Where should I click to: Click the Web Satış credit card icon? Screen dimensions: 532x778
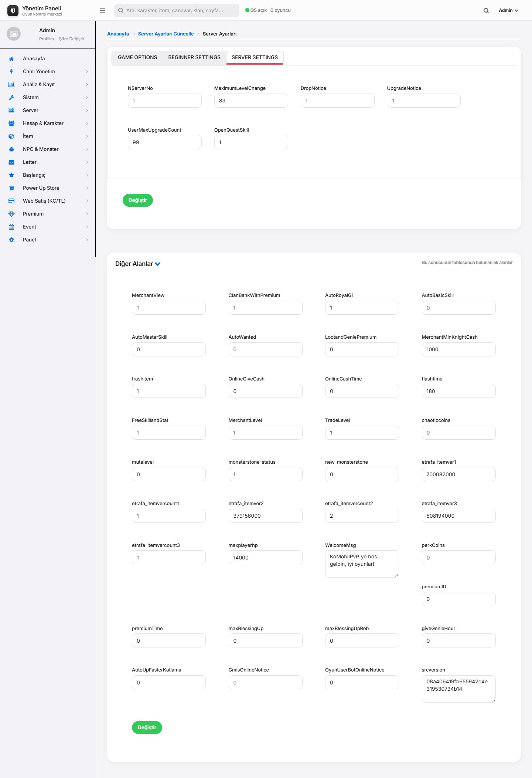11,201
